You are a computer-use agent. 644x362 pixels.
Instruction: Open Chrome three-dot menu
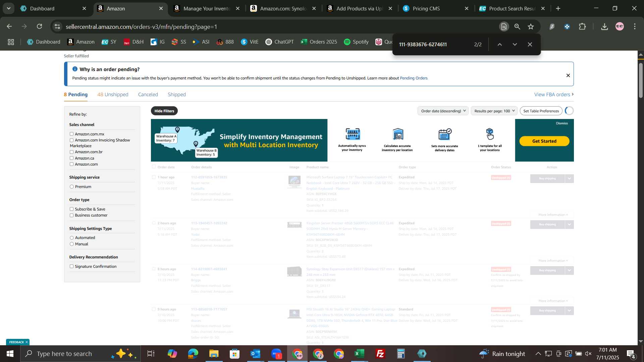click(x=635, y=26)
